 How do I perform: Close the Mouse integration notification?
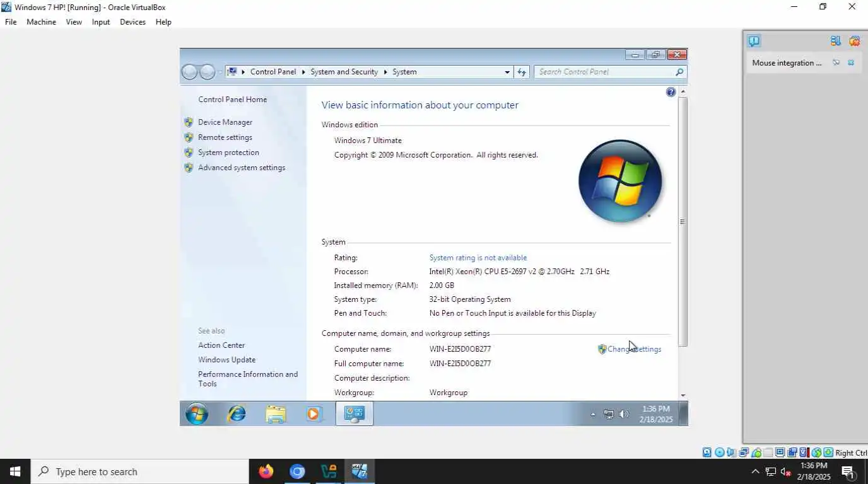[x=851, y=62]
